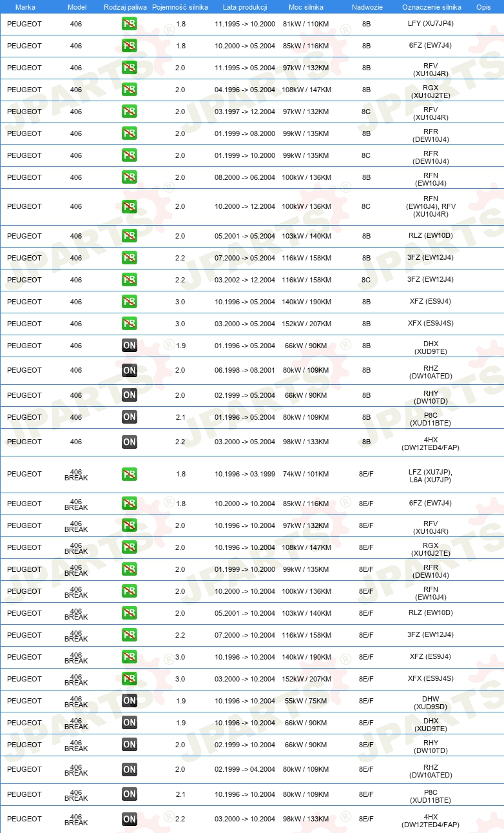Select PEUGEOT cell in the LFY (XU7JP4) row

click(x=24, y=24)
